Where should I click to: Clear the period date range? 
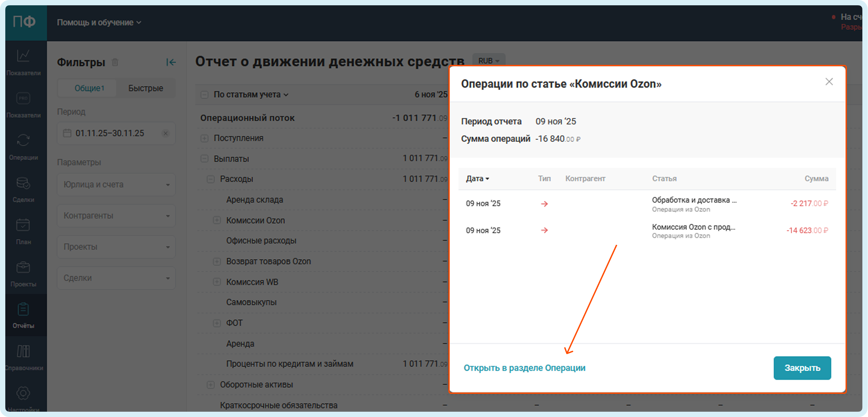pos(166,133)
